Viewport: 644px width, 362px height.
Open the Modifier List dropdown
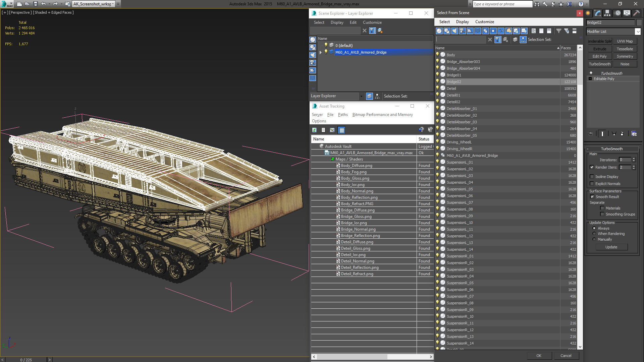click(638, 32)
